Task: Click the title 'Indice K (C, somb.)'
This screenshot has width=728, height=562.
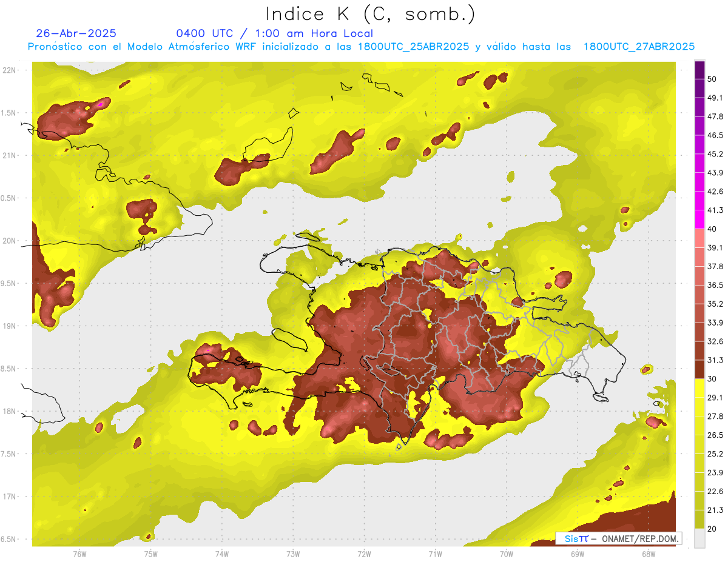Action: [370, 15]
